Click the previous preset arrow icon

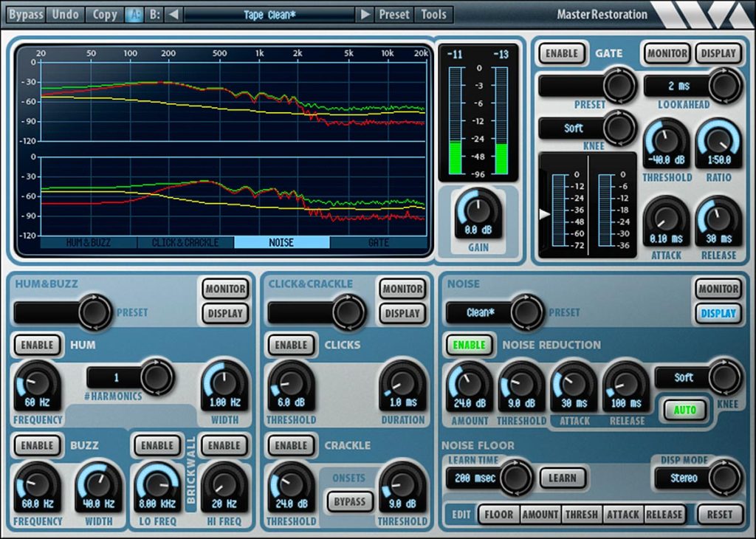click(173, 15)
